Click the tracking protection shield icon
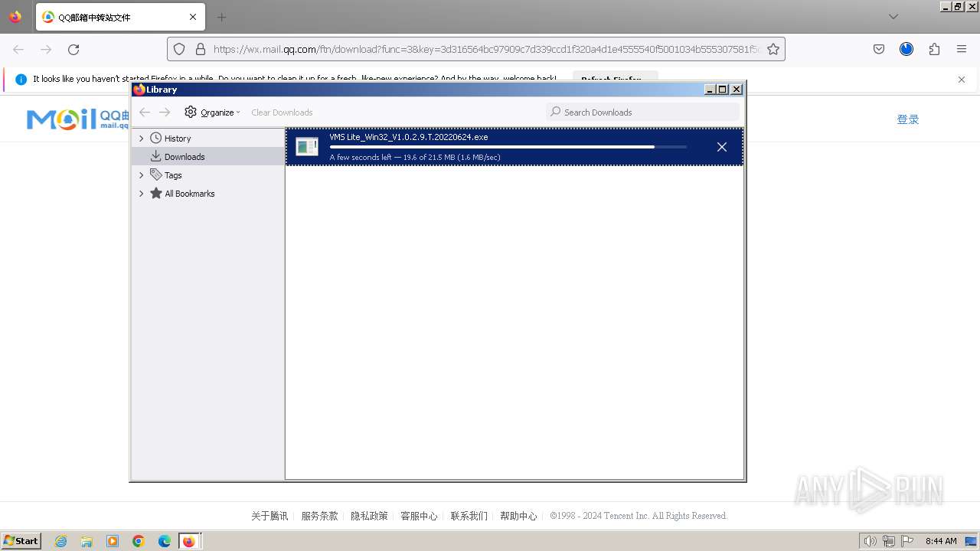980x551 pixels. pos(179,49)
